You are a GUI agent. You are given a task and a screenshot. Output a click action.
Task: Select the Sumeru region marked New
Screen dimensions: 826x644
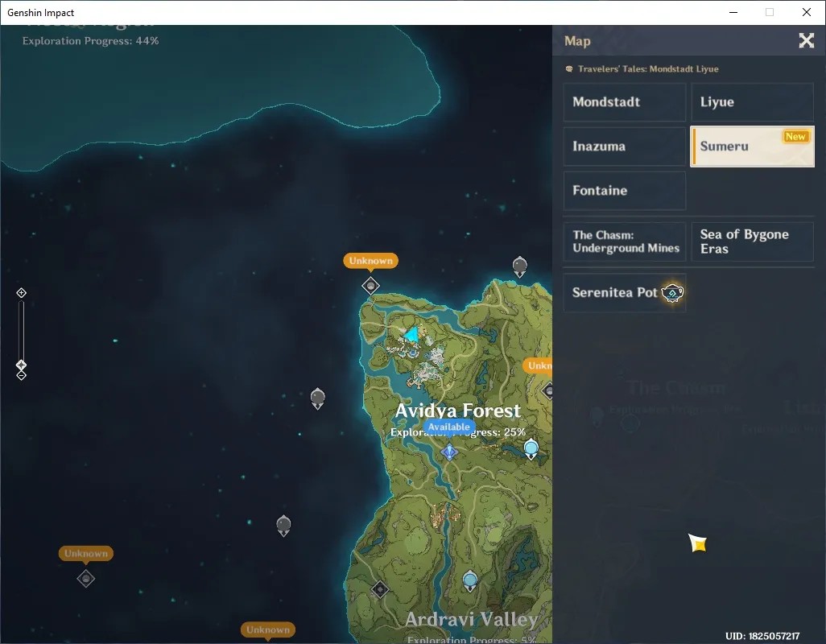click(752, 147)
